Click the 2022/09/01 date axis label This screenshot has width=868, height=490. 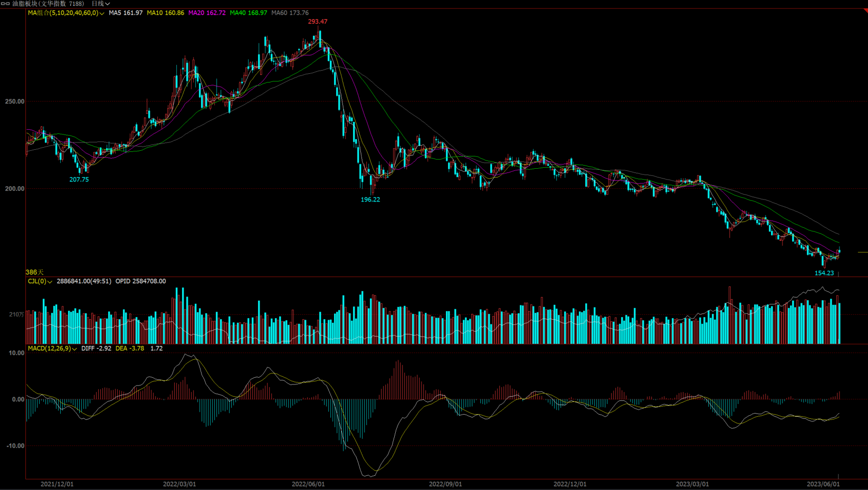pyautogui.click(x=445, y=484)
